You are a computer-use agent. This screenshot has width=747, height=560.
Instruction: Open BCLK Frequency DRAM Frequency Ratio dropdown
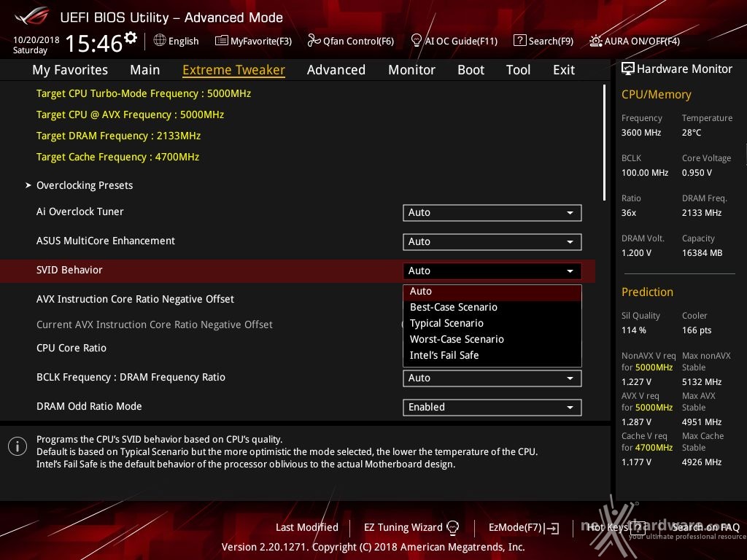click(492, 378)
